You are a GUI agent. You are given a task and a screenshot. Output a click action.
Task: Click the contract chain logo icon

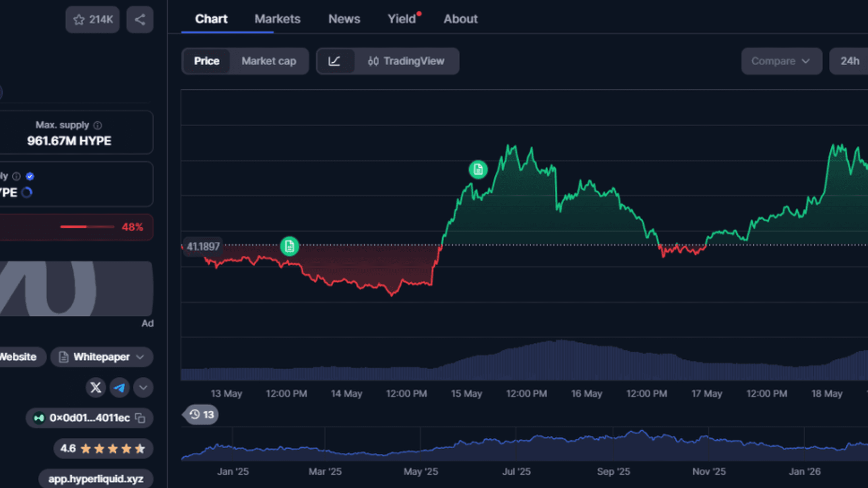tap(39, 418)
